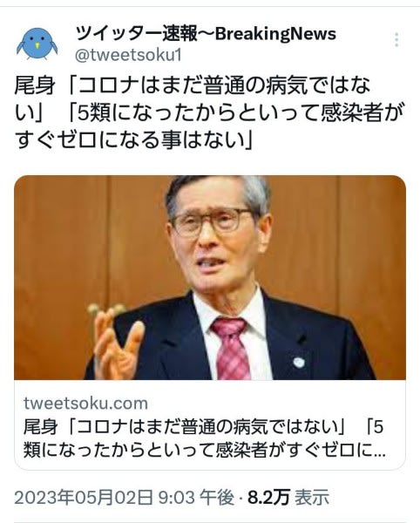The image size is (420, 523).
Task: Click the tweetsoku.com domain link
Action: point(85,404)
